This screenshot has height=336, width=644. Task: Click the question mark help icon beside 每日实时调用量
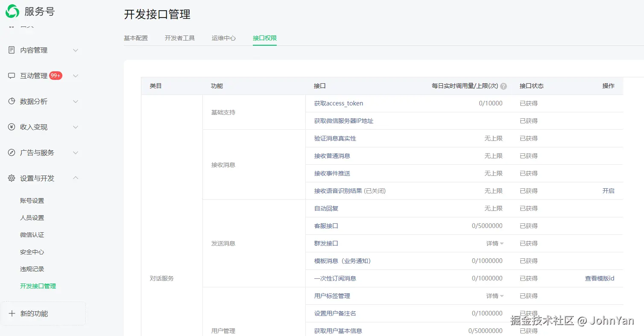tap(503, 86)
